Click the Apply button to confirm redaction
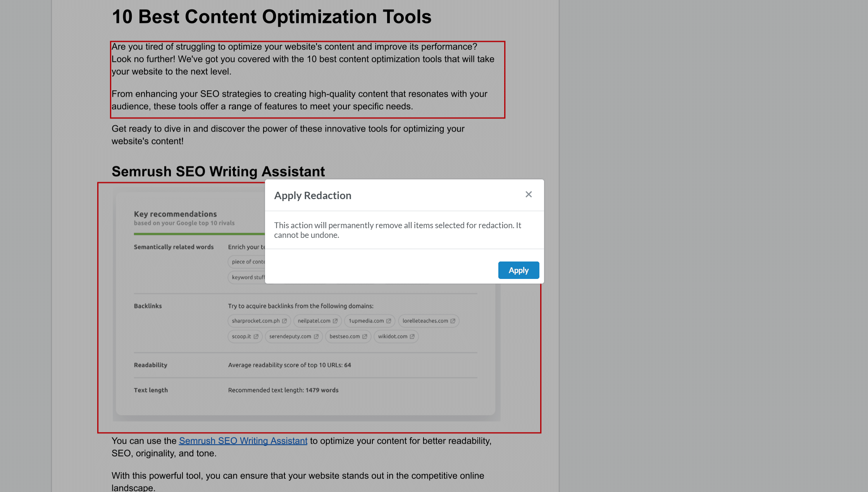 point(518,270)
